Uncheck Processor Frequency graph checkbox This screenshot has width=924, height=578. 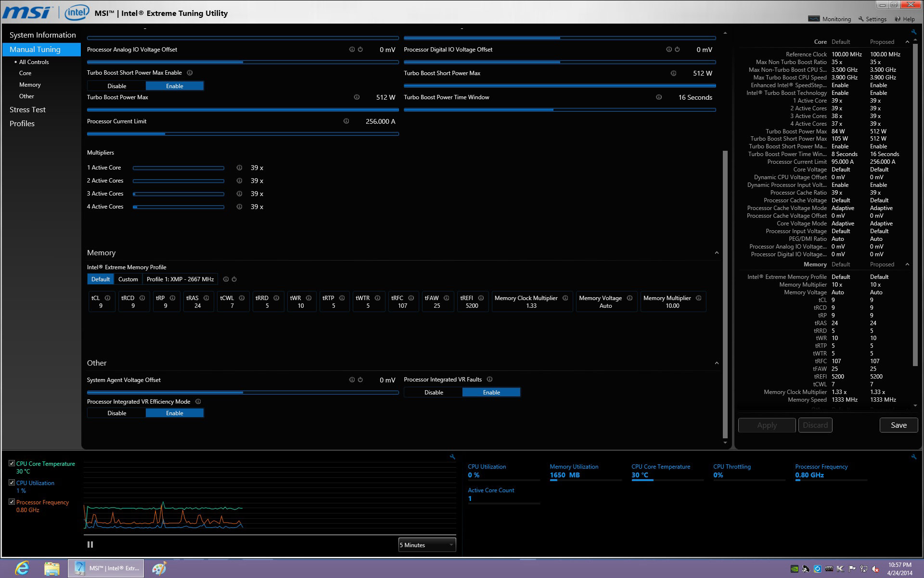pos(12,502)
